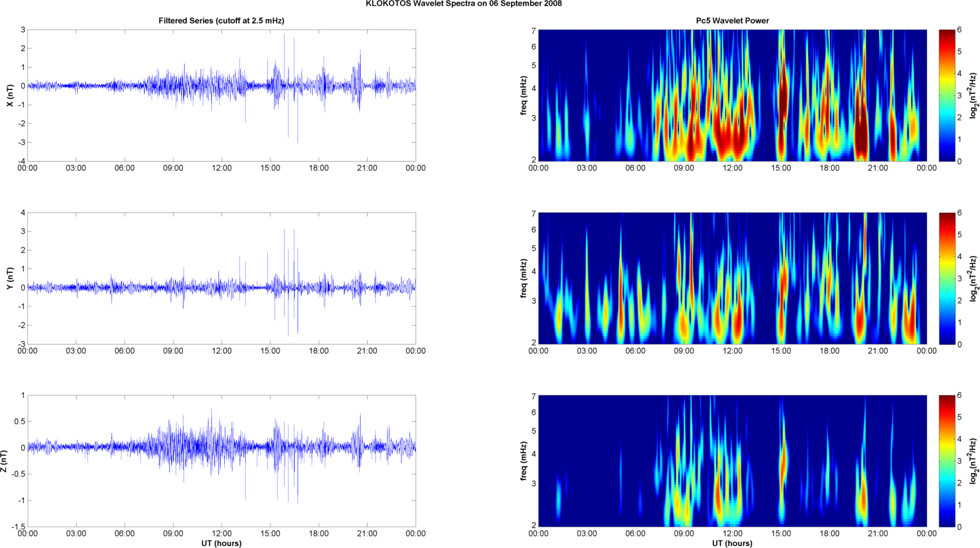Image resolution: width=980 pixels, height=548 pixels.
Task: Click the Z component wavelet power spectrogram
Action: point(732,461)
